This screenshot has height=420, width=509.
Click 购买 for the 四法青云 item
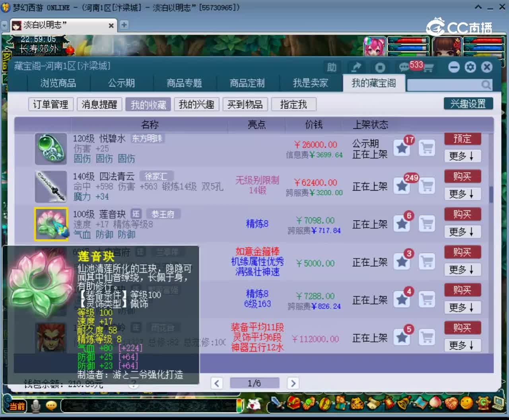(x=462, y=176)
